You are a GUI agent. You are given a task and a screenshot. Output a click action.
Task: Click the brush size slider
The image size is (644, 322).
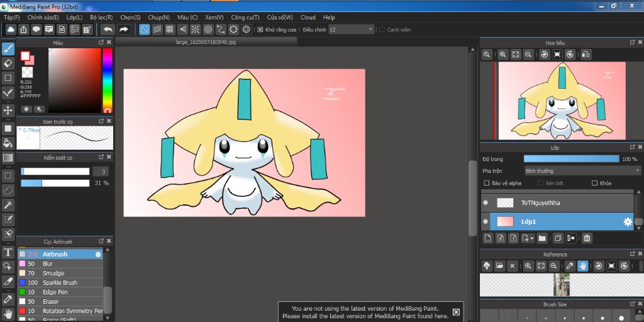point(55,171)
